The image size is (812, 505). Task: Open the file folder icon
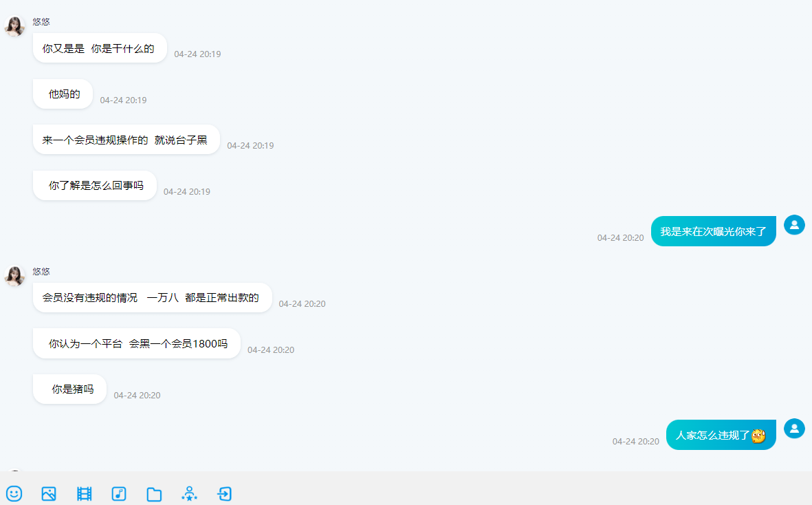click(154, 494)
